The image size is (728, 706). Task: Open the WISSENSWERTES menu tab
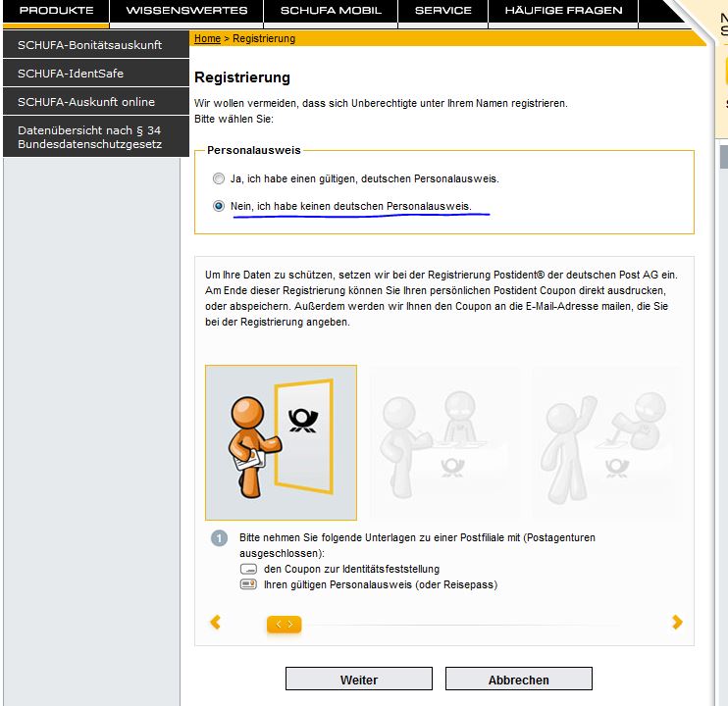point(186,11)
